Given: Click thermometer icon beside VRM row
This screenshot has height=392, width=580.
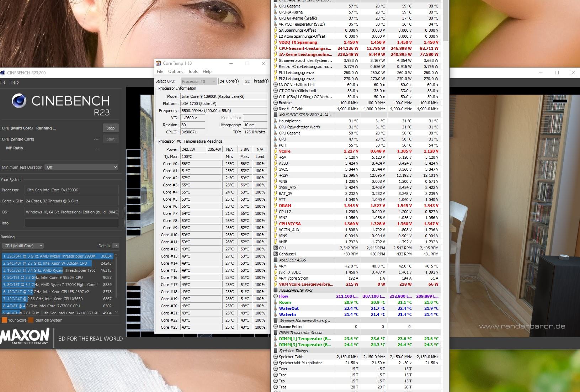Looking at the screenshot, I should pos(275,266).
